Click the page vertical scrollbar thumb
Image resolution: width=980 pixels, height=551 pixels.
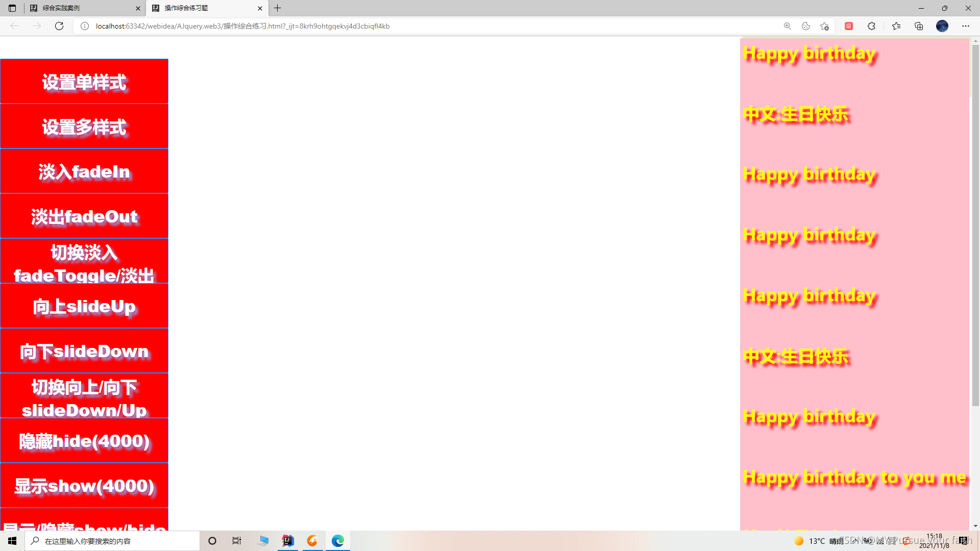pyautogui.click(x=975, y=224)
